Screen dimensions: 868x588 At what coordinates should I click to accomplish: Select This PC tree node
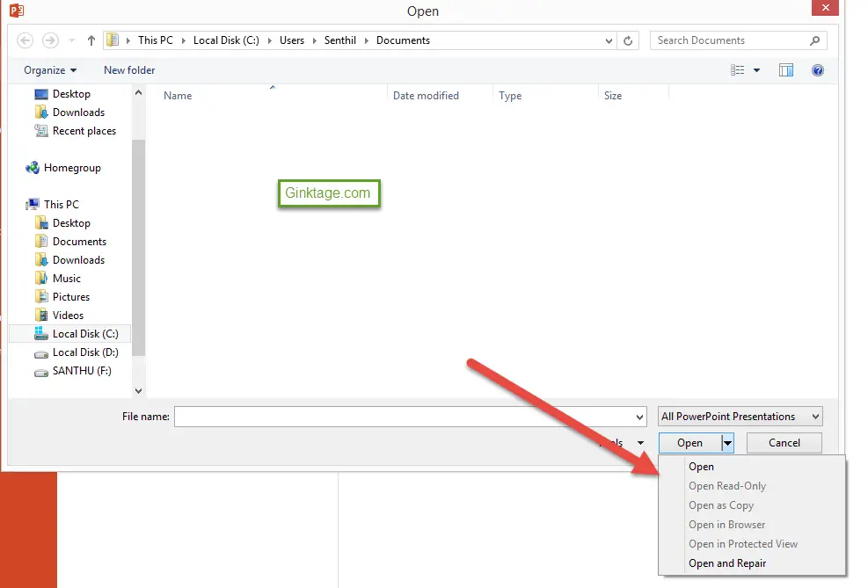pos(62,205)
